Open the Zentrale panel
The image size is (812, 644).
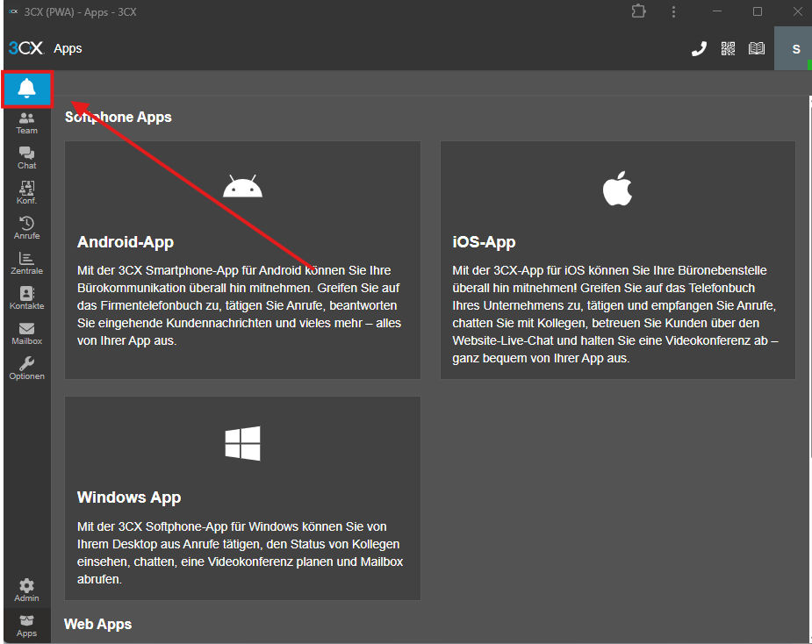26,263
